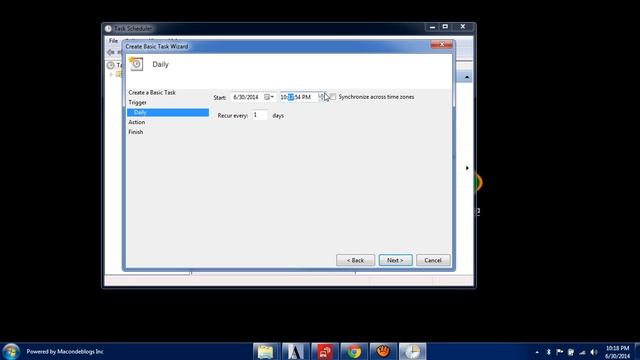Launch Google Chrome from the taskbar
The height and width of the screenshot is (360, 640).
click(354, 351)
